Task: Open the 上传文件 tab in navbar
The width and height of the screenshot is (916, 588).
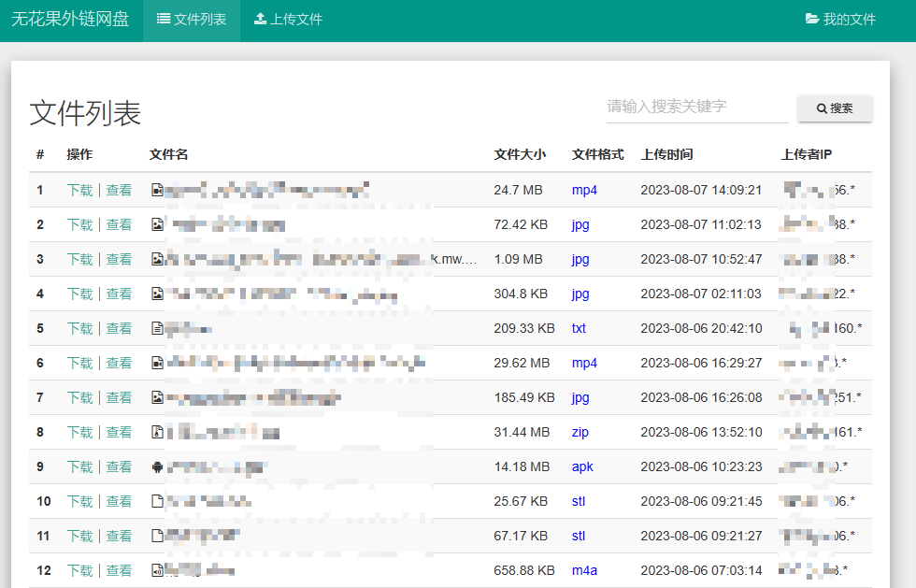Action: click(x=288, y=20)
